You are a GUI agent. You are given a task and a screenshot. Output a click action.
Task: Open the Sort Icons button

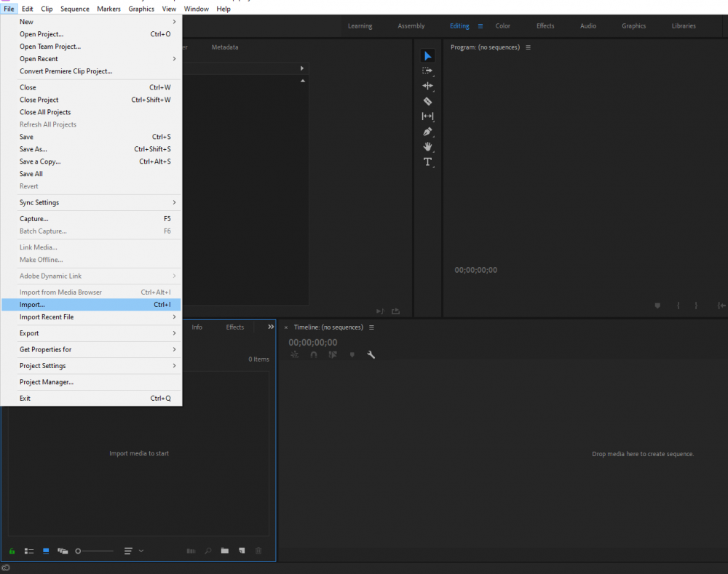(128, 551)
